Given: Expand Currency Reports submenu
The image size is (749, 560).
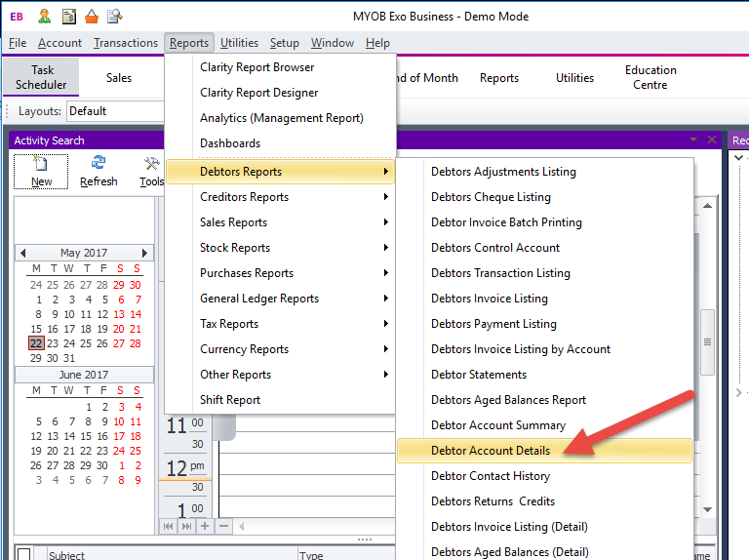Looking at the screenshot, I should coord(280,349).
